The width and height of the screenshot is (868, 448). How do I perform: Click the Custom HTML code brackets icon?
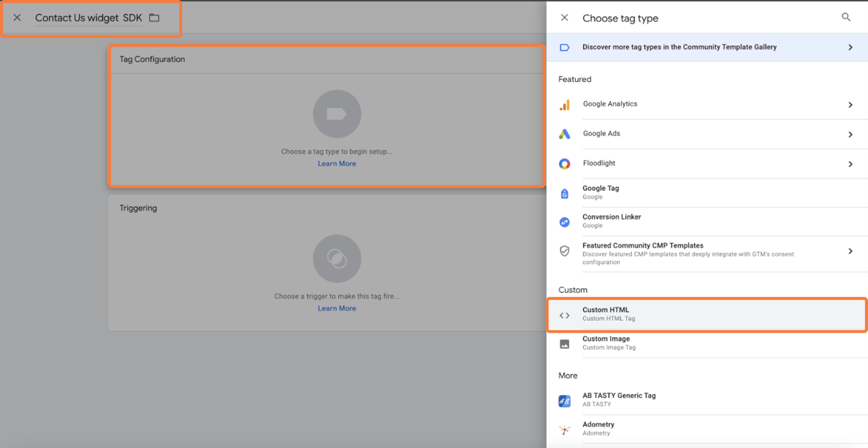pos(565,315)
